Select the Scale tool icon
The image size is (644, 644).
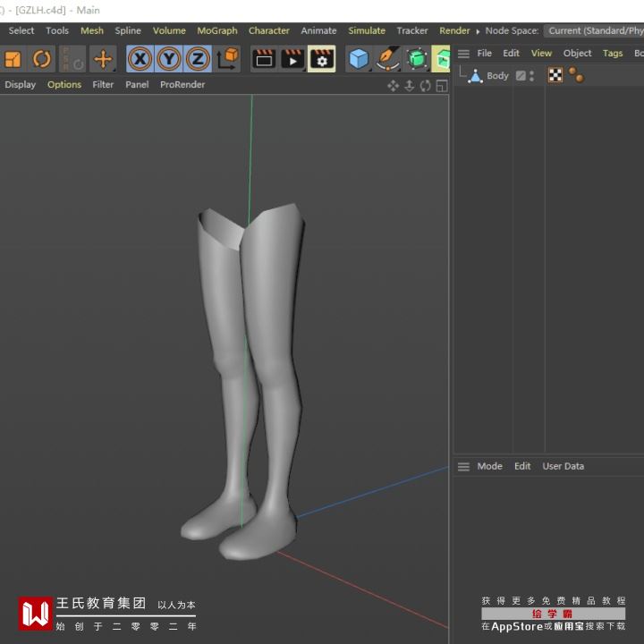13,59
